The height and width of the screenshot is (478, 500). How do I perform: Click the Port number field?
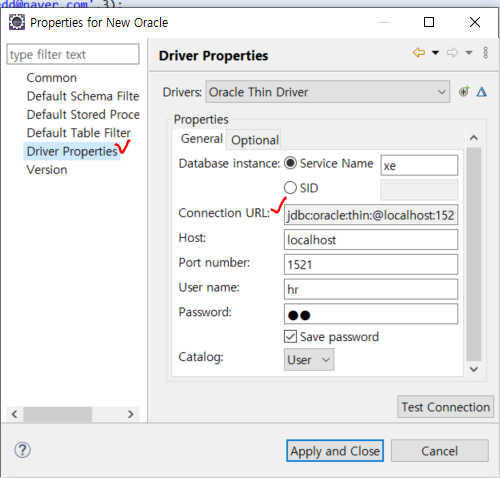coord(371,264)
